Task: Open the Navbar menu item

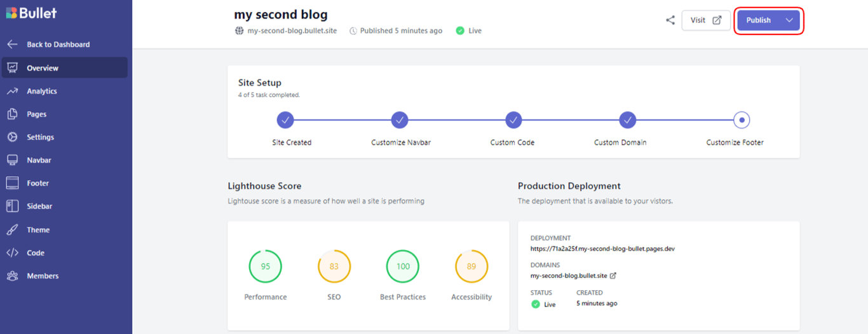Action: point(39,160)
